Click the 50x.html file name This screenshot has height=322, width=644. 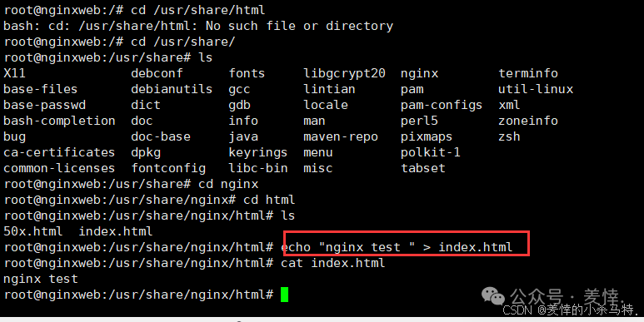(x=33, y=231)
